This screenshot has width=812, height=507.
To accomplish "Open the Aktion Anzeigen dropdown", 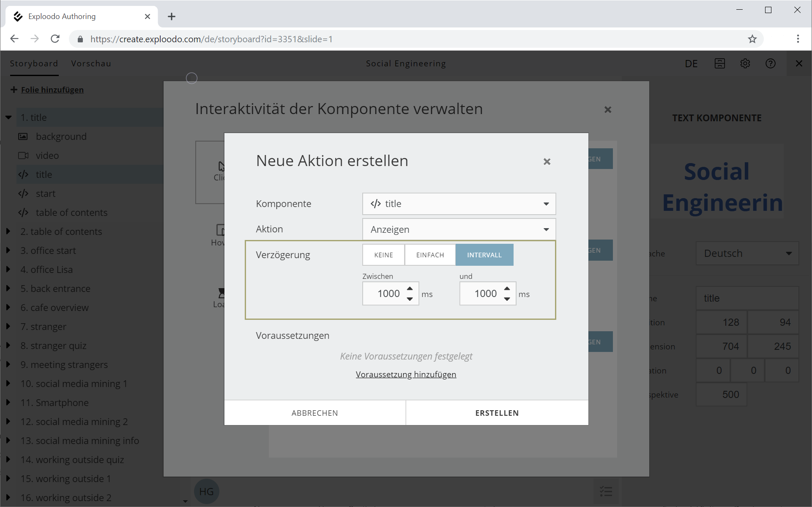I will coord(459,229).
